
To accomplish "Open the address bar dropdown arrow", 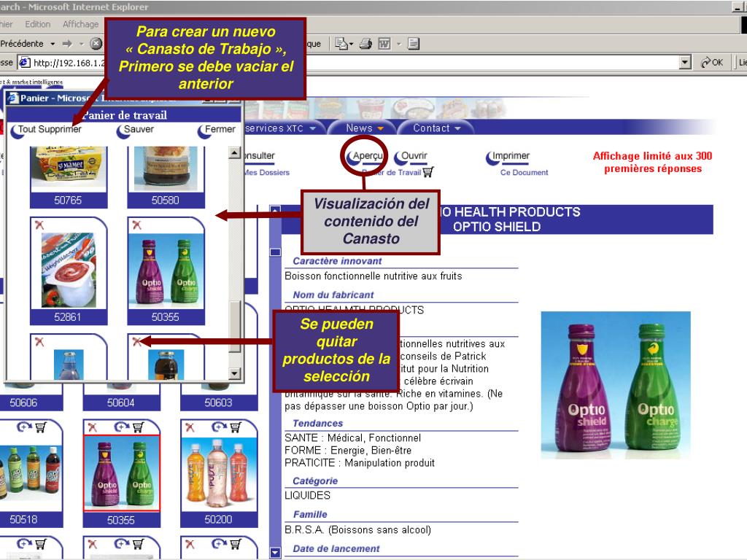I will 685,62.
